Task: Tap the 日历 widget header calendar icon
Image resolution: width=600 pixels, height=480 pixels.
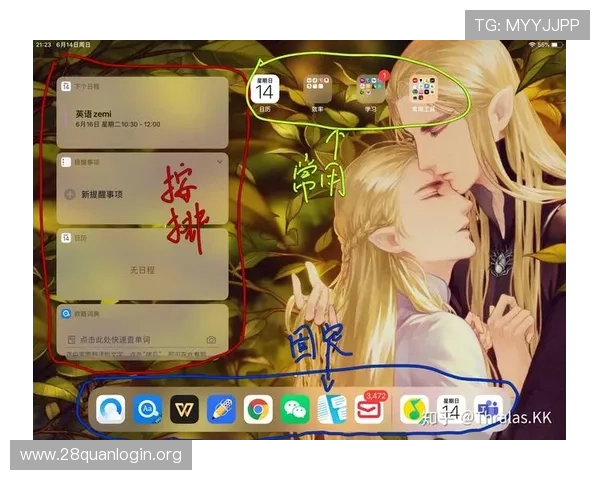Action: click(x=66, y=238)
